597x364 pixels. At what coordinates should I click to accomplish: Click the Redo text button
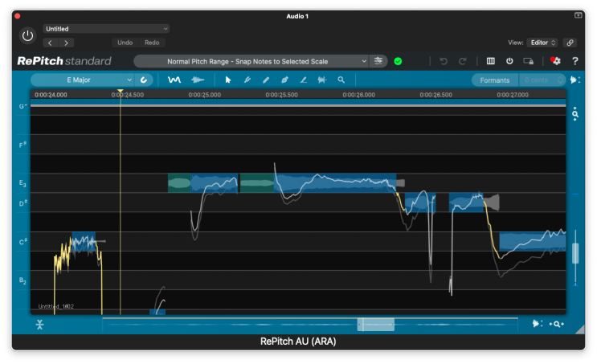coord(152,43)
